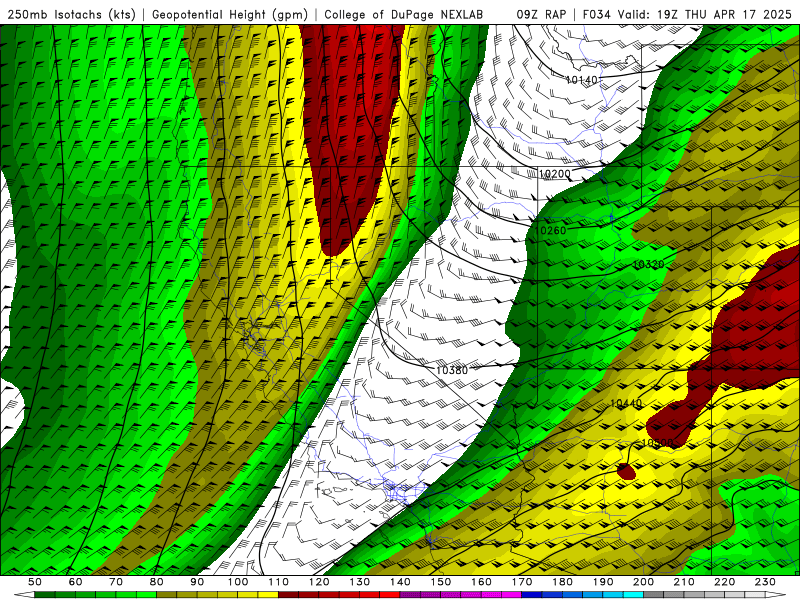Click the '09Z RAP' model run label
This screenshot has width=800, height=600.
tap(541, 15)
